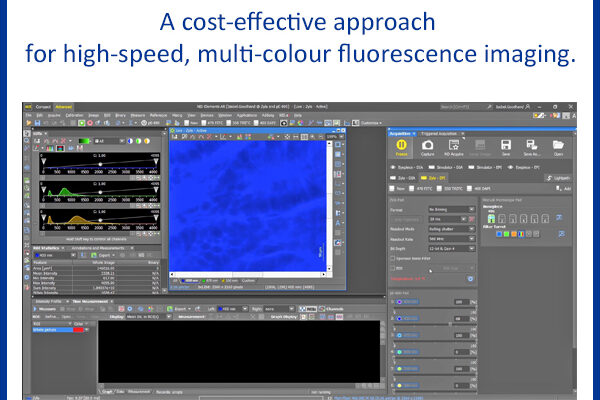Image resolution: width=600 pixels, height=400 pixels.
Task: Click the pointer tool in left sidebar
Action: coord(27,134)
